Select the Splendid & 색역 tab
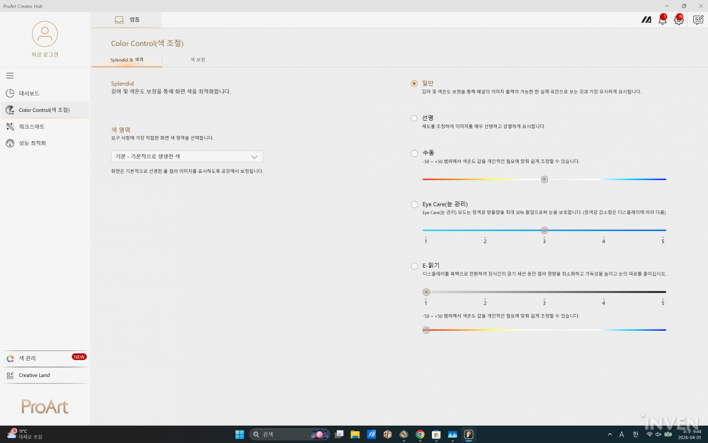708x443 pixels. pos(127,60)
